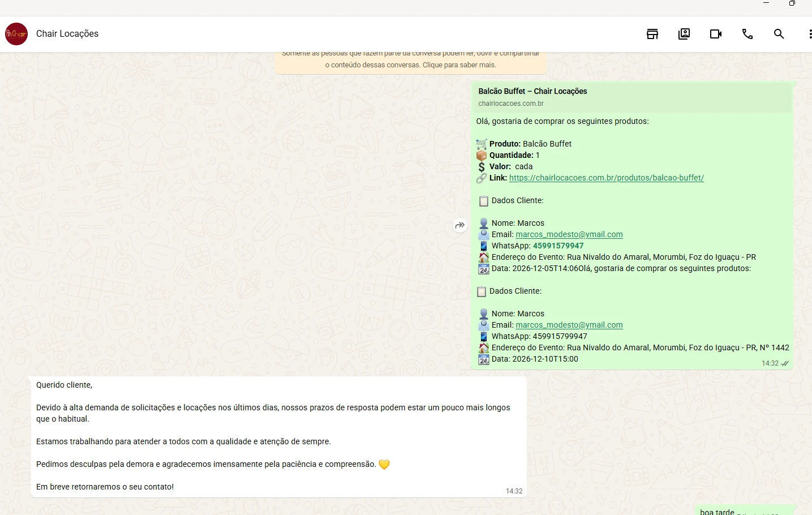This screenshot has width=812, height=515.
Task: Open the Balcão Buffet product page link
Action: [607, 178]
